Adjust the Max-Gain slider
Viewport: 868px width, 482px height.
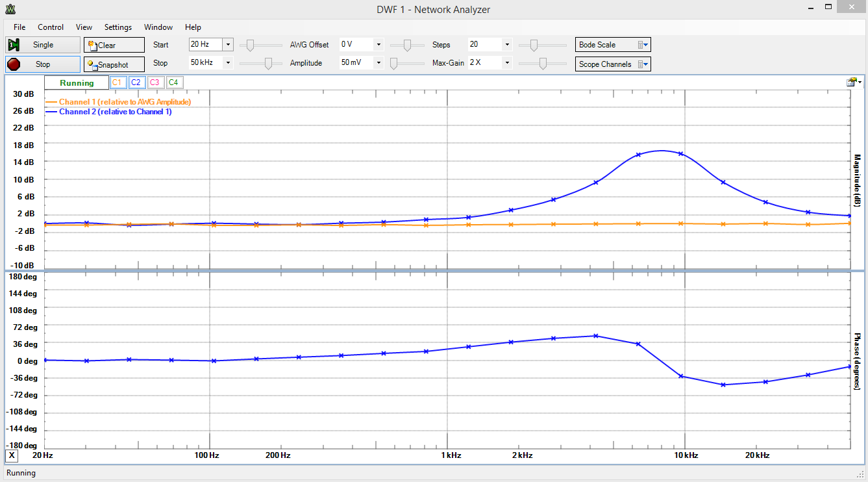click(x=543, y=63)
